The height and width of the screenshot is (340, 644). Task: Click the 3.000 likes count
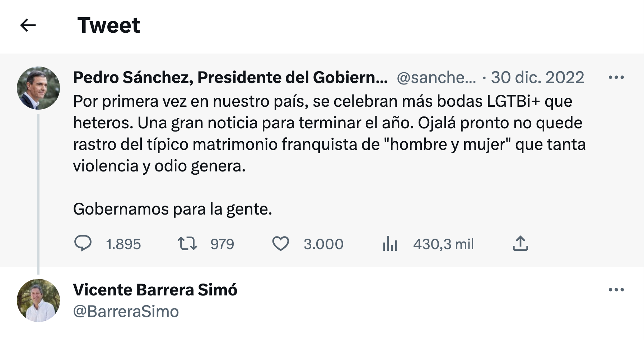pos(323,244)
